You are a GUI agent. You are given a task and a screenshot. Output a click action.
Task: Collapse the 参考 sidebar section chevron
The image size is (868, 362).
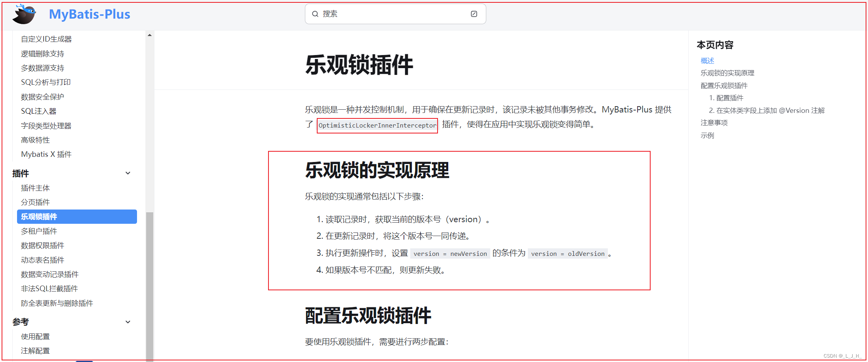pos(128,322)
